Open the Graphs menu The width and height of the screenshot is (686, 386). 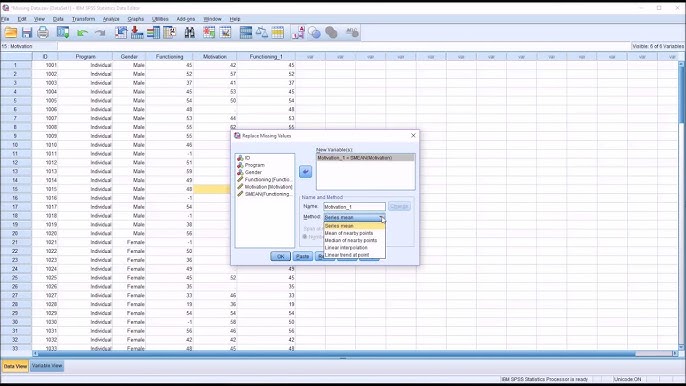pos(136,19)
